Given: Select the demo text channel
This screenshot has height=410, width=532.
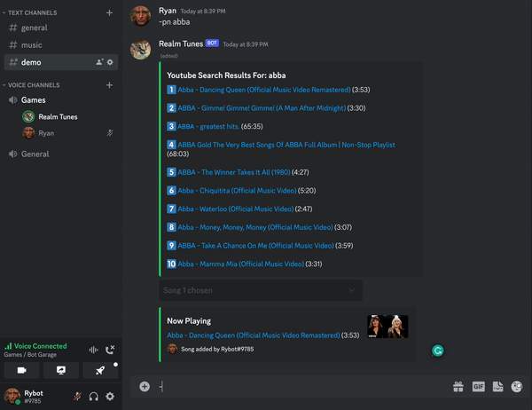Looking at the screenshot, I should pyautogui.click(x=61, y=62).
